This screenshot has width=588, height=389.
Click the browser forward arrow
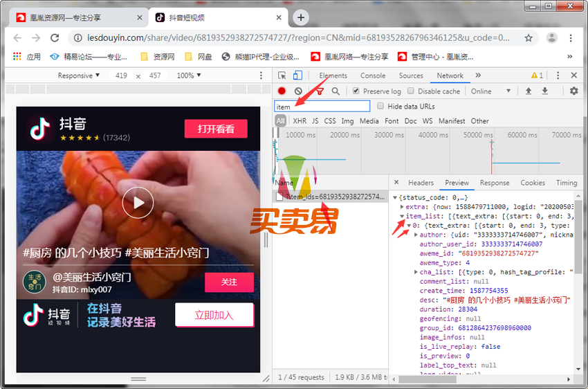coord(36,38)
